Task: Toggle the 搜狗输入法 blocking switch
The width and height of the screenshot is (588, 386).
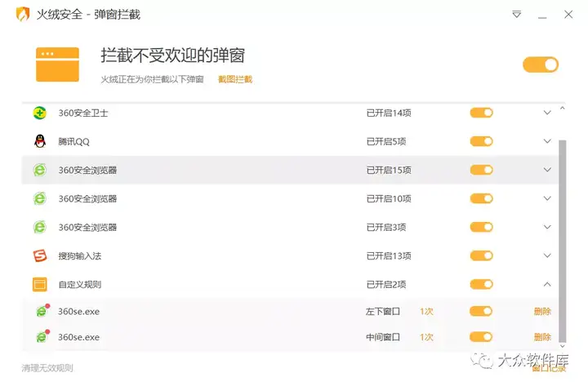Action: 482,255
